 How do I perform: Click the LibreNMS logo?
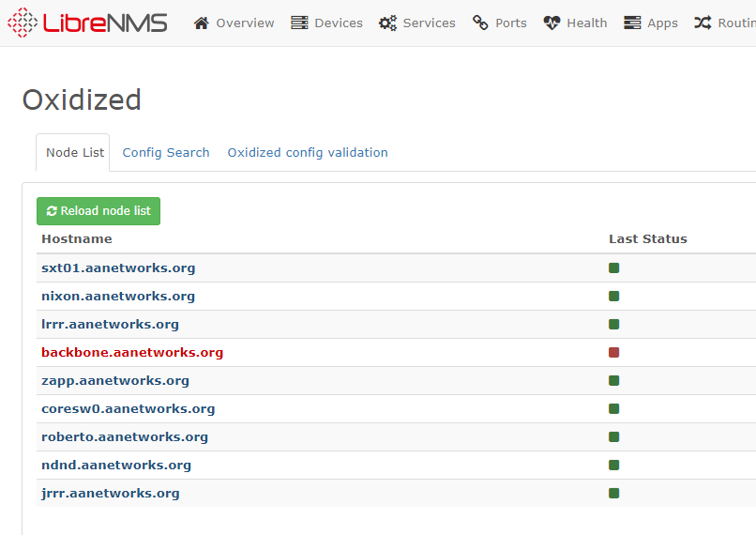pos(87,23)
